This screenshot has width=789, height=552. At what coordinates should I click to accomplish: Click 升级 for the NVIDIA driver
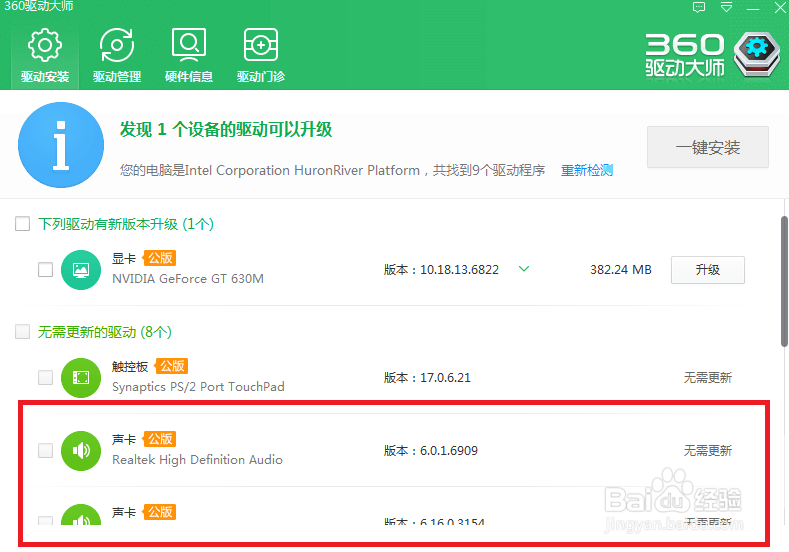click(707, 270)
